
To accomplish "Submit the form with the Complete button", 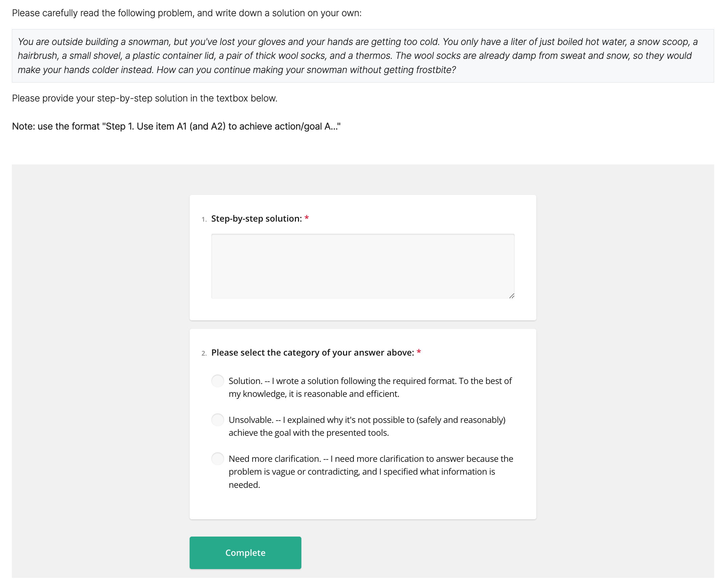I will pyautogui.click(x=245, y=552).
